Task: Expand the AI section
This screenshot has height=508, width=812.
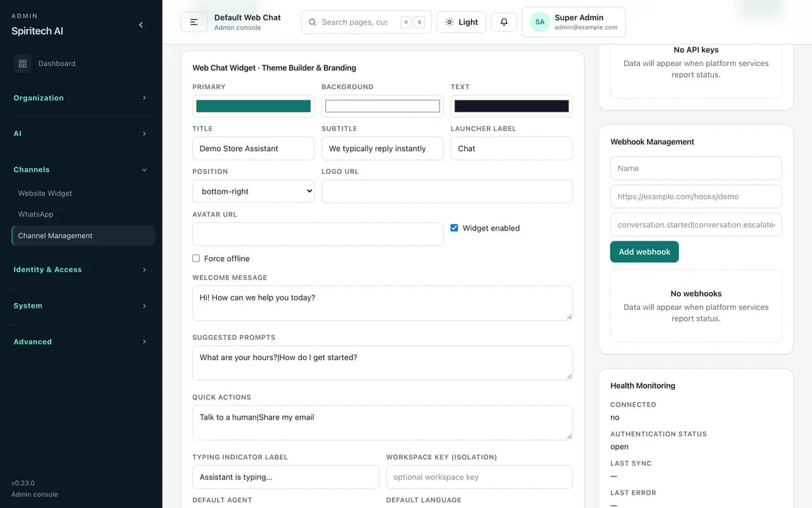Action: pos(81,133)
